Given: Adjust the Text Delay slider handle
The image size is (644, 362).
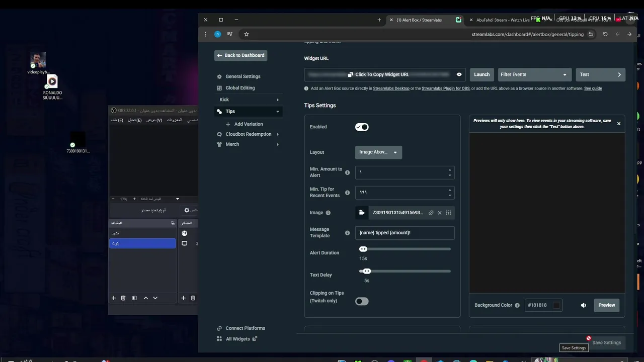Looking at the screenshot, I should point(367,271).
